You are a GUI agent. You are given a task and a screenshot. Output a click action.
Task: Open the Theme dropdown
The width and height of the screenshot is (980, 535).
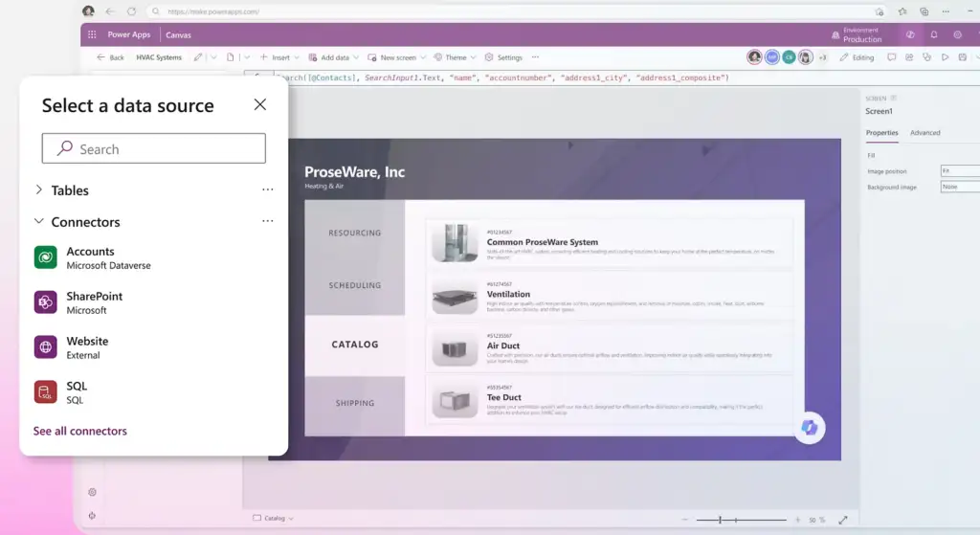click(455, 57)
